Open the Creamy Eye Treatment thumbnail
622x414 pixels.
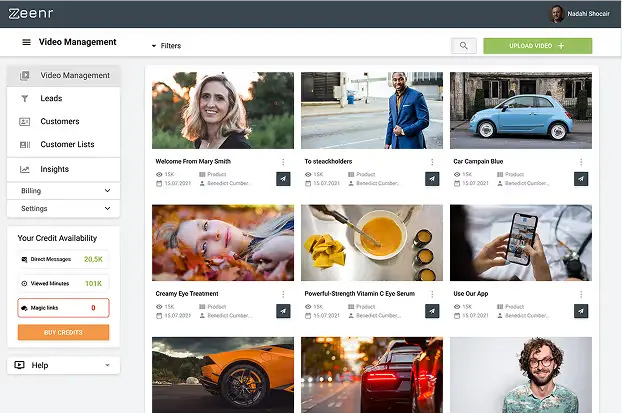click(223, 243)
